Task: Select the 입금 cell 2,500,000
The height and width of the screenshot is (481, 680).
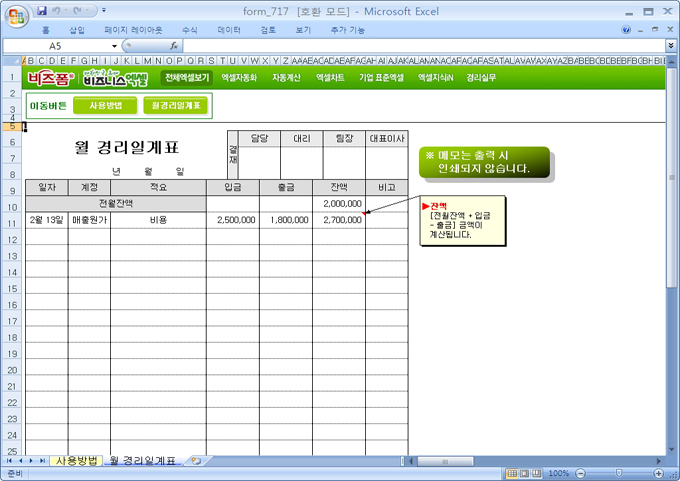Action: point(233,220)
